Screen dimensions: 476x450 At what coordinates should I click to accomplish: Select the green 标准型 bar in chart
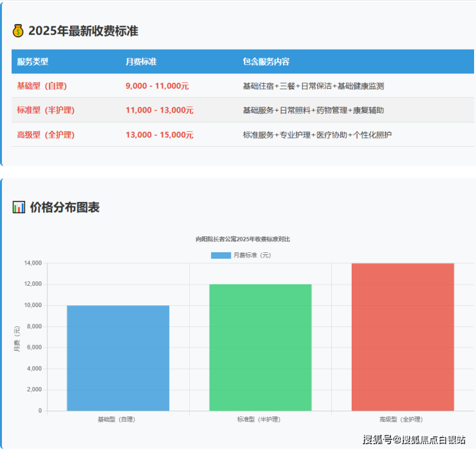click(260, 347)
